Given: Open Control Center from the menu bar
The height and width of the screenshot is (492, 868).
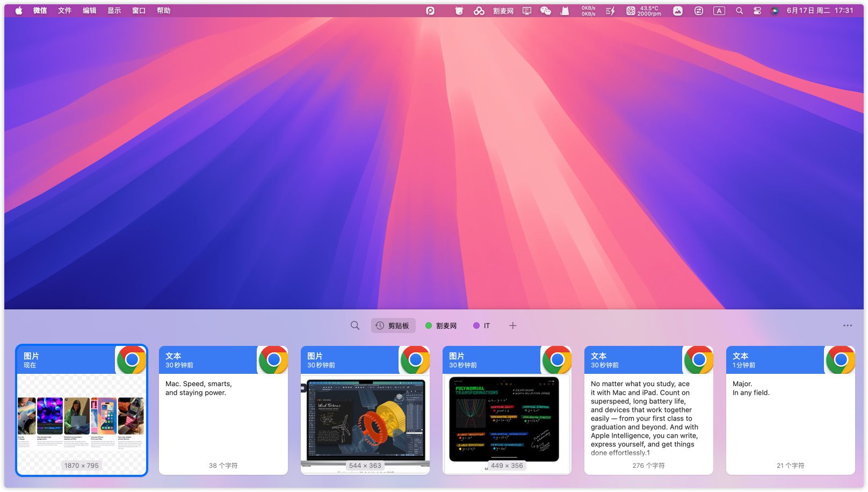Looking at the screenshot, I should pyautogui.click(x=757, y=11).
